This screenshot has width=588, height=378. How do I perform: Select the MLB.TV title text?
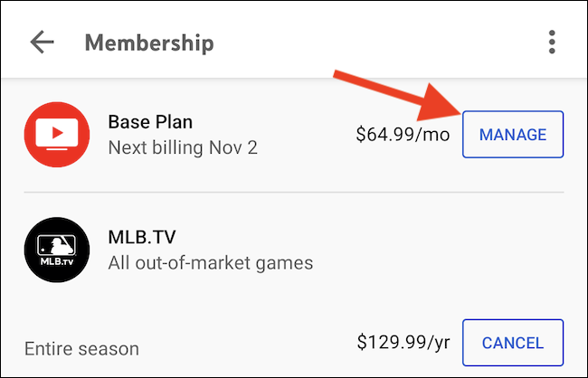[x=145, y=240]
